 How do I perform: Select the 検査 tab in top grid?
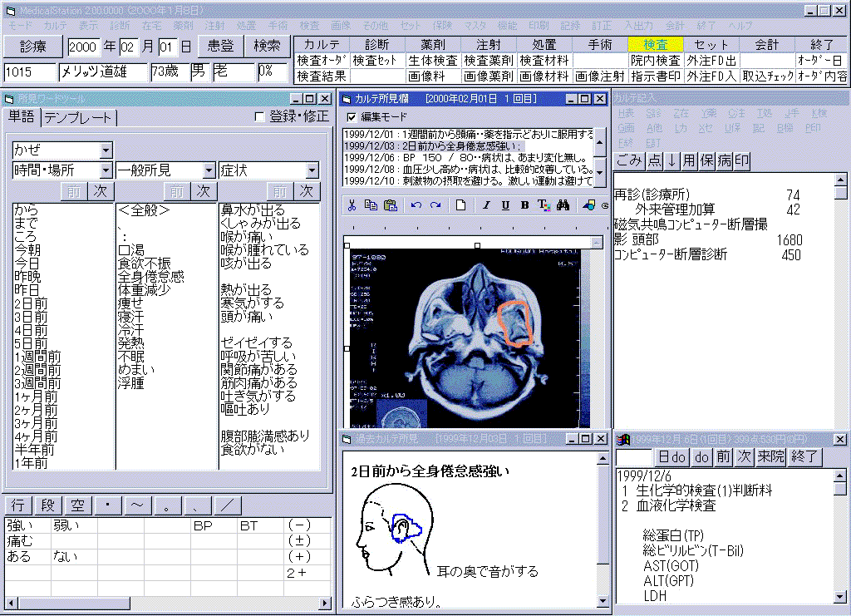click(x=655, y=44)
